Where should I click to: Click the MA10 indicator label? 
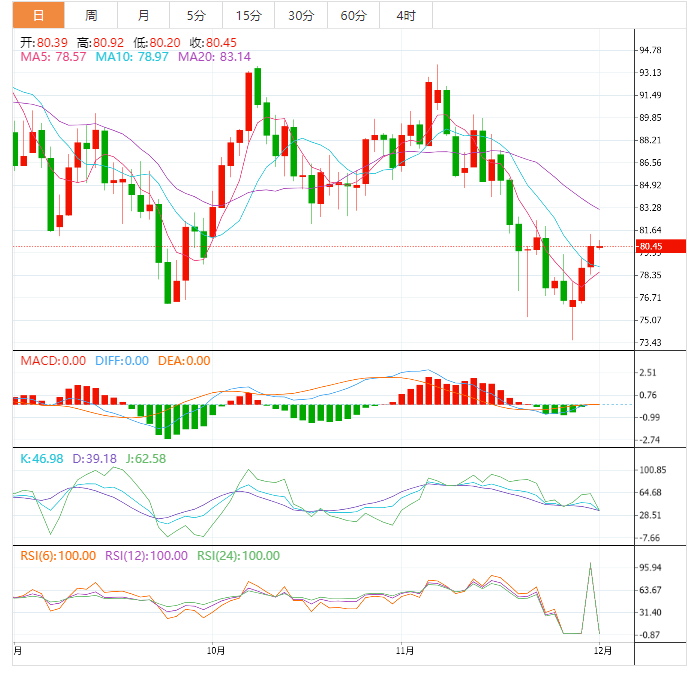tap(132, 57)
